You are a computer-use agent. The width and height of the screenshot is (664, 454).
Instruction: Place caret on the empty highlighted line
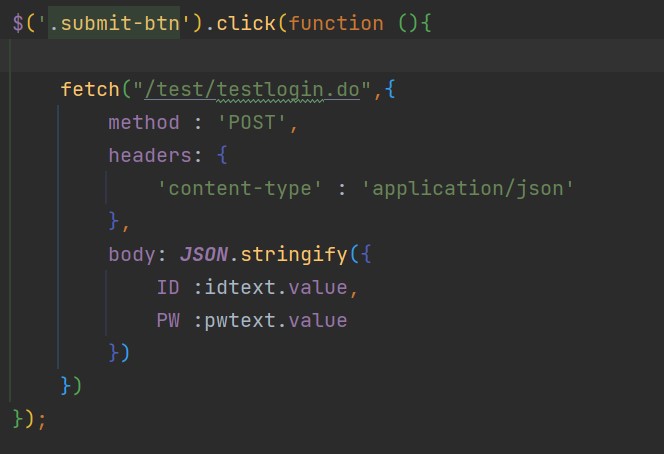coord(332,56)
